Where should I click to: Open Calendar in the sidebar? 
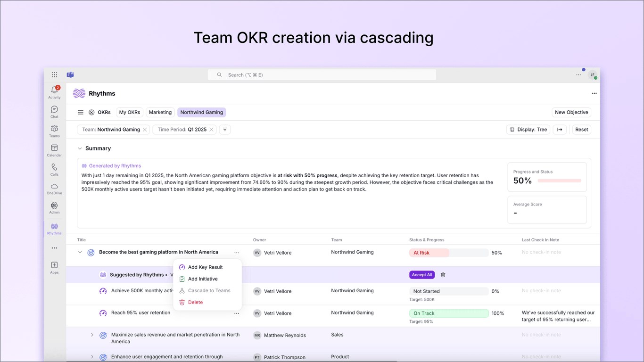tap(54, 150)
